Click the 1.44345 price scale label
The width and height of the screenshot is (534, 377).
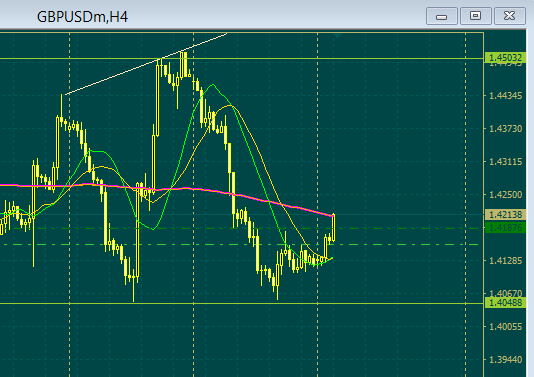pos(505,96)
